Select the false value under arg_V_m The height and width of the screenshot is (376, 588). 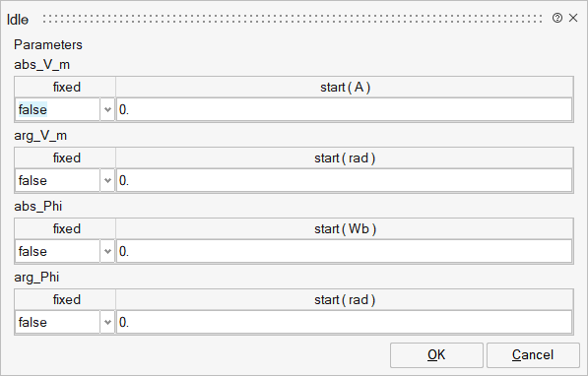33,180
